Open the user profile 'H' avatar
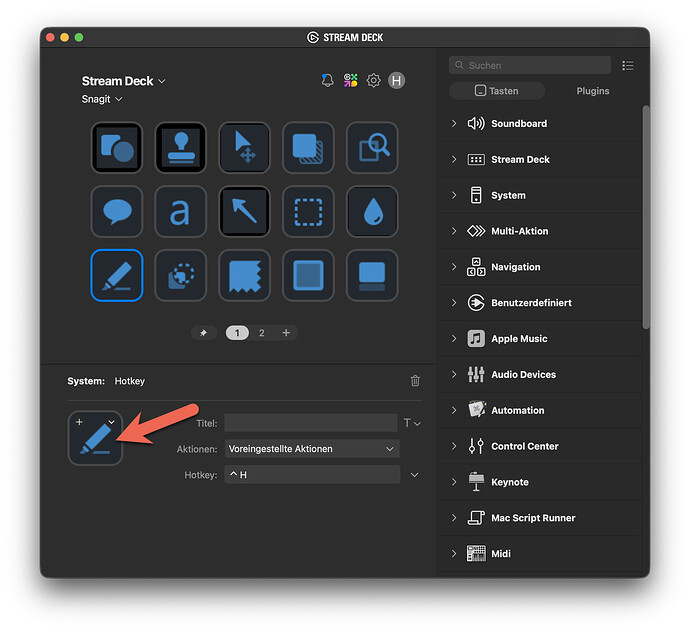Screen dimensions: 690x631 point(396,80)
